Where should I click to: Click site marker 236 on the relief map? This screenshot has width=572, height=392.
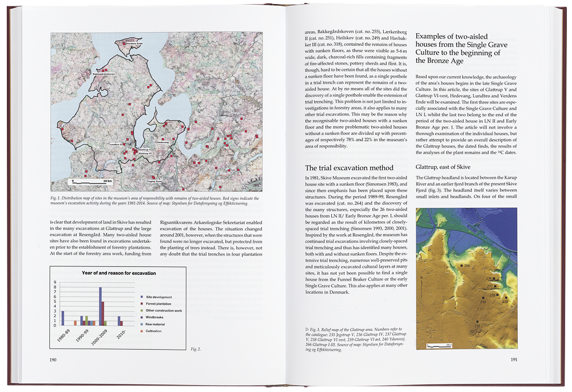point(494,279)
